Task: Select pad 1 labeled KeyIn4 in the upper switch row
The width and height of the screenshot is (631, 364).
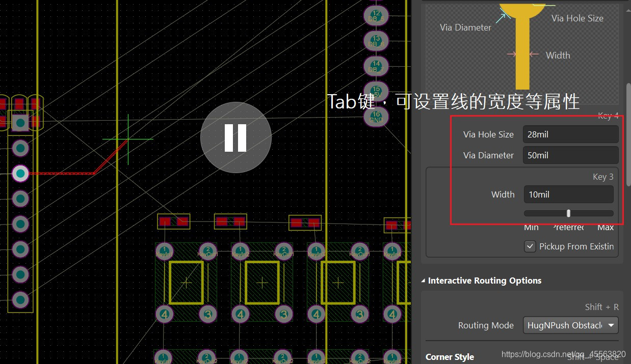Action: [392, 251]
